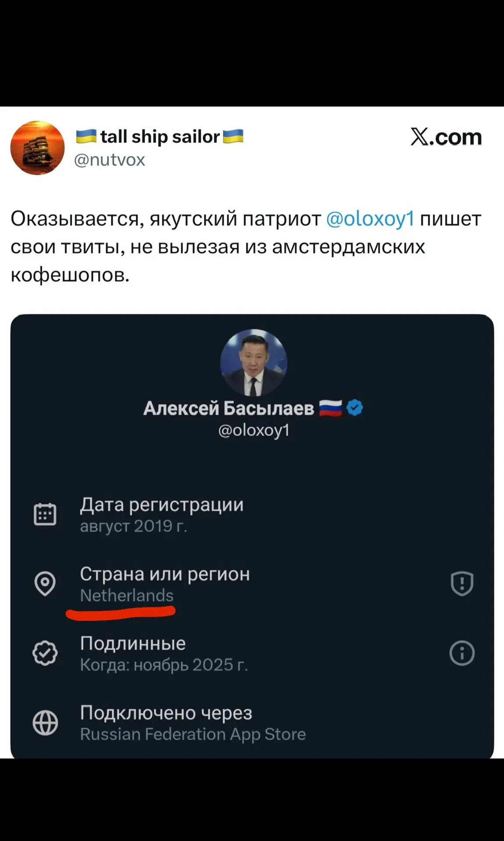
Task: Click the calendar icon for registration date
Action: coord(45,514)
